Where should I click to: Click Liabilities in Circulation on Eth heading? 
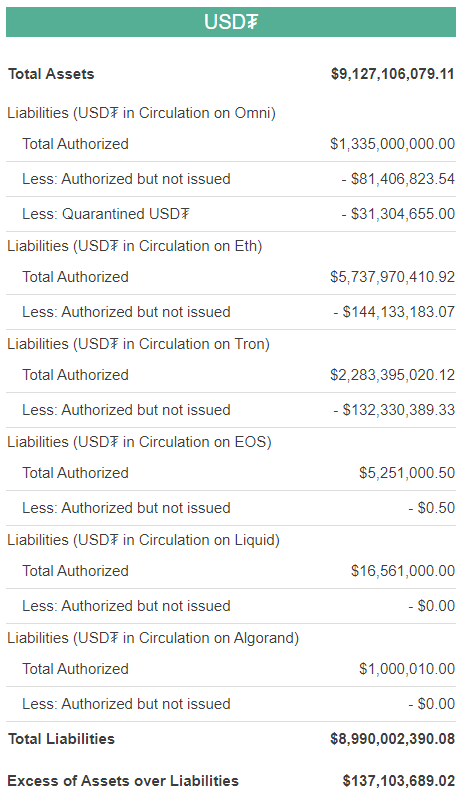tap(135, 246)
